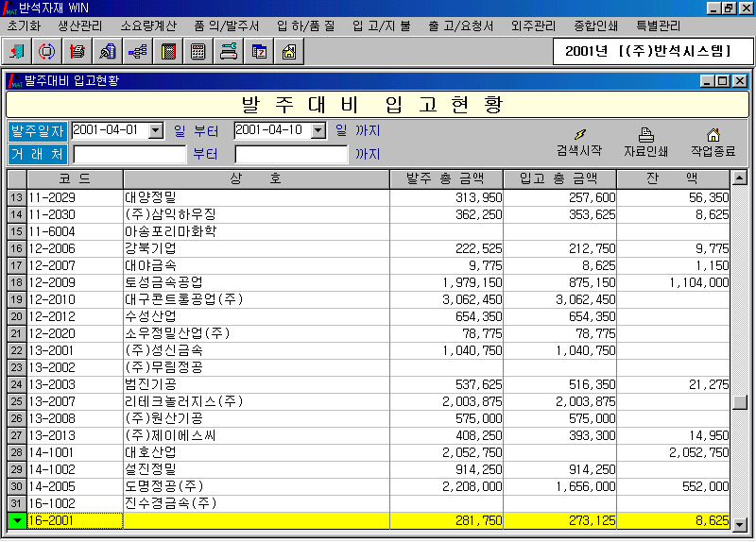Open the 외주관리 menu
The height and width of the screenshot is (542, 756).
(533, 25)
